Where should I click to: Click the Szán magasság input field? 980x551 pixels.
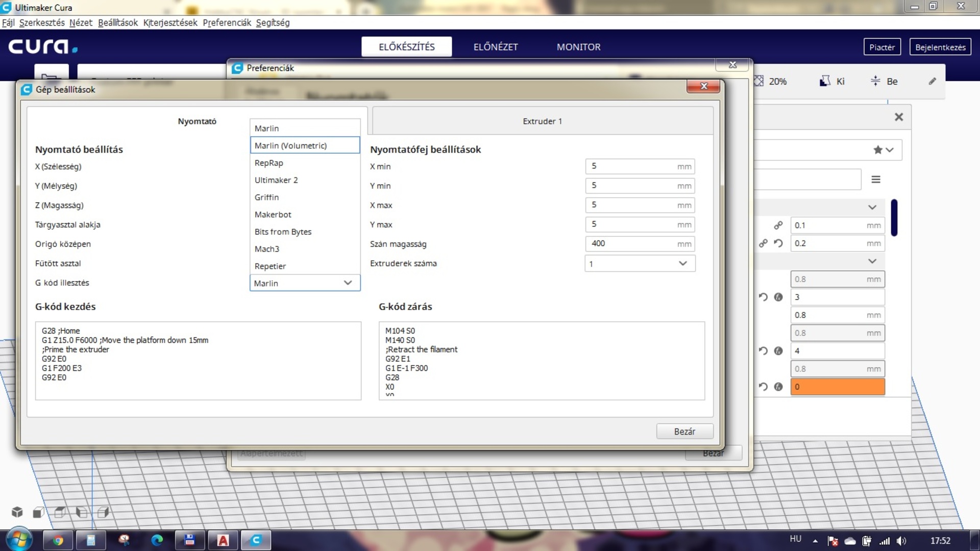pos(640,244)
